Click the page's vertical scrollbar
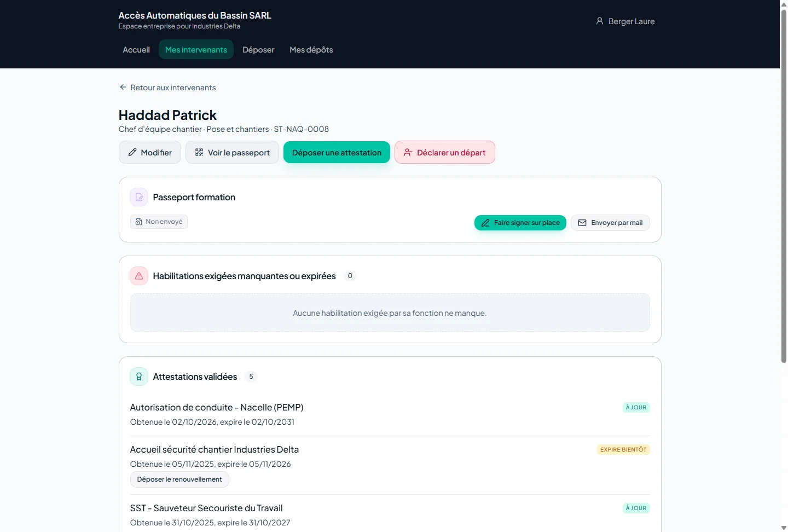788x532 pixels. coord(784,186)
